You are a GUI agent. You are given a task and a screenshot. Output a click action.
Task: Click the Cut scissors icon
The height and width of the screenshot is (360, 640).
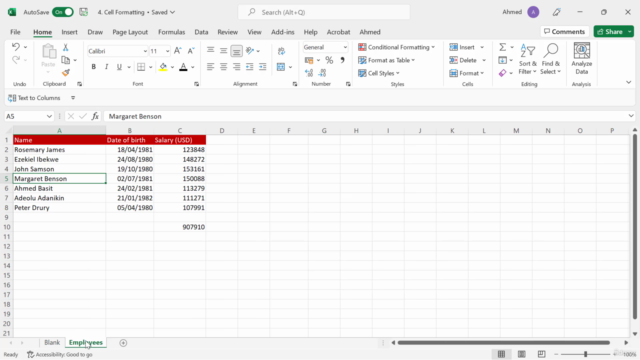click(65, 47)
